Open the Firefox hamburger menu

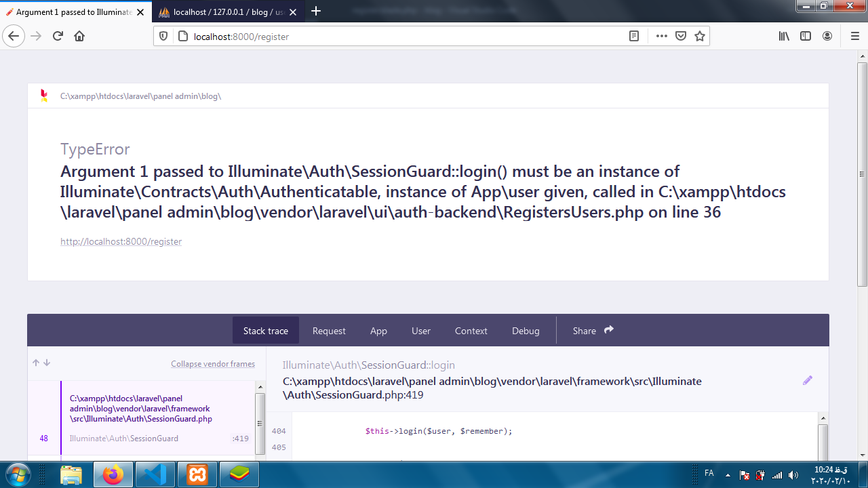click(x=854, y=37)
